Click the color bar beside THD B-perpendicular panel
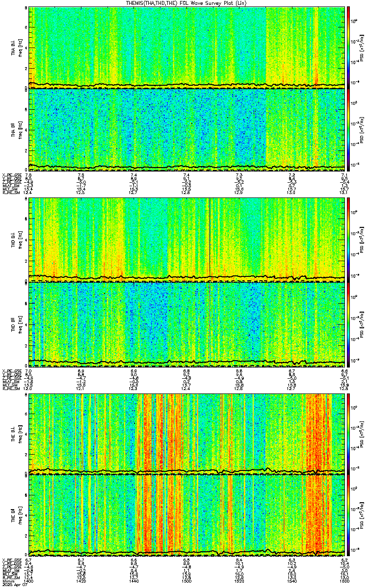This screenshot has height=588, width=368. pos(349,240)
